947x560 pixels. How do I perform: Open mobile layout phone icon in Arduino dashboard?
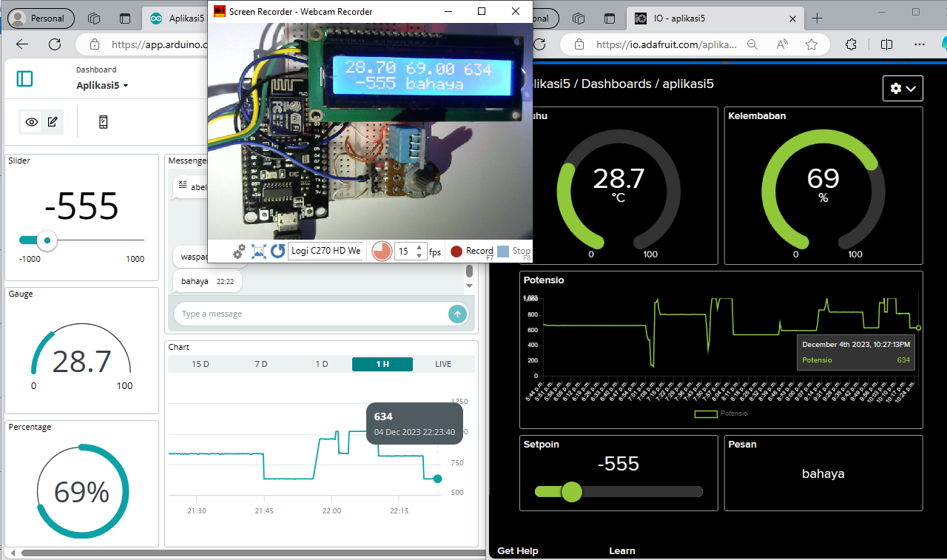click(104, 122)
